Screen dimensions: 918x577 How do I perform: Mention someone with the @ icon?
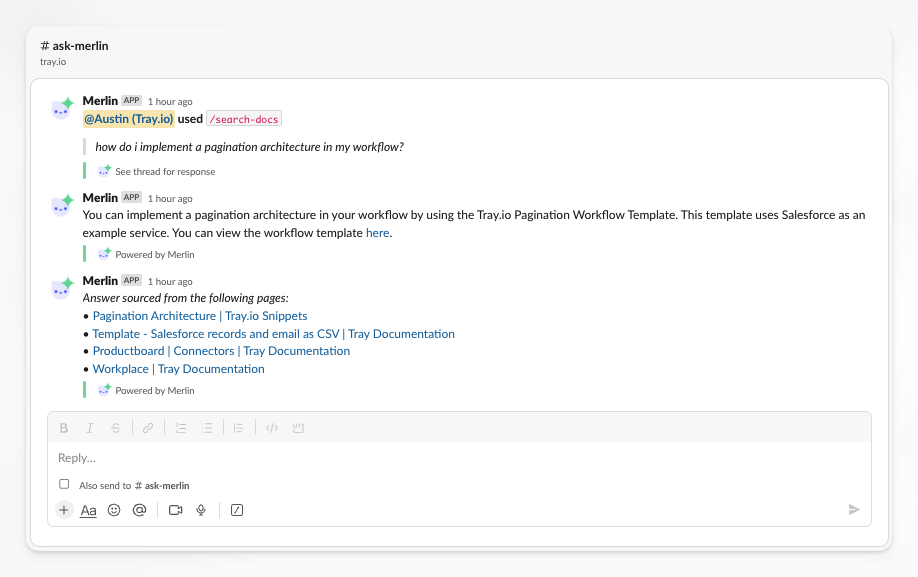coord(139,510)
